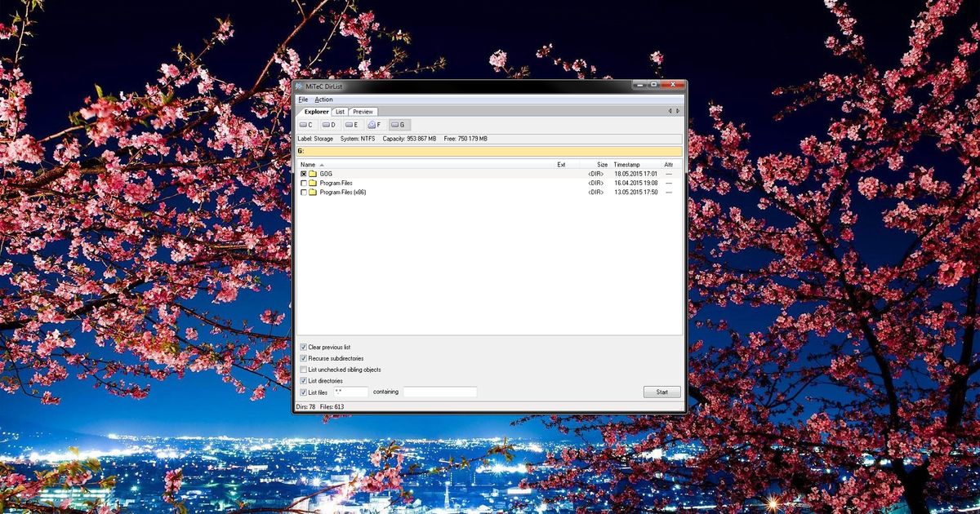This screenshot has width=980, height=514.
Task: Open the Action menu
Action: 324,99
